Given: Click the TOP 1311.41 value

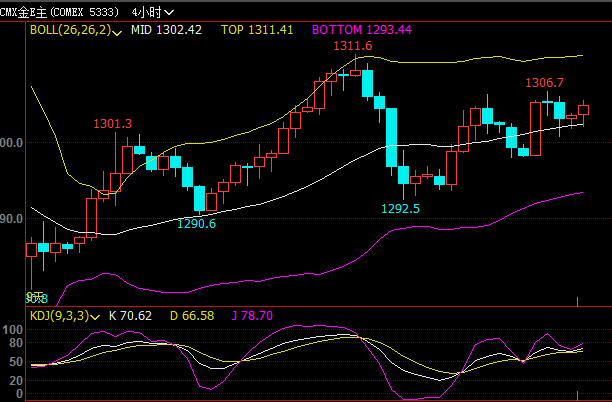Looking at the screenshot, I should 257,30.
